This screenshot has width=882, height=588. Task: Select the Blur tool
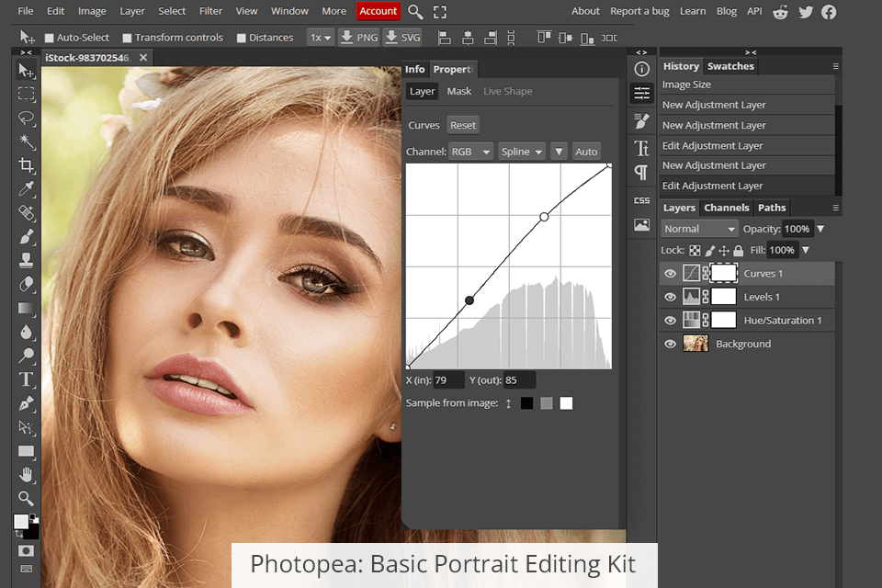point(26,332)
